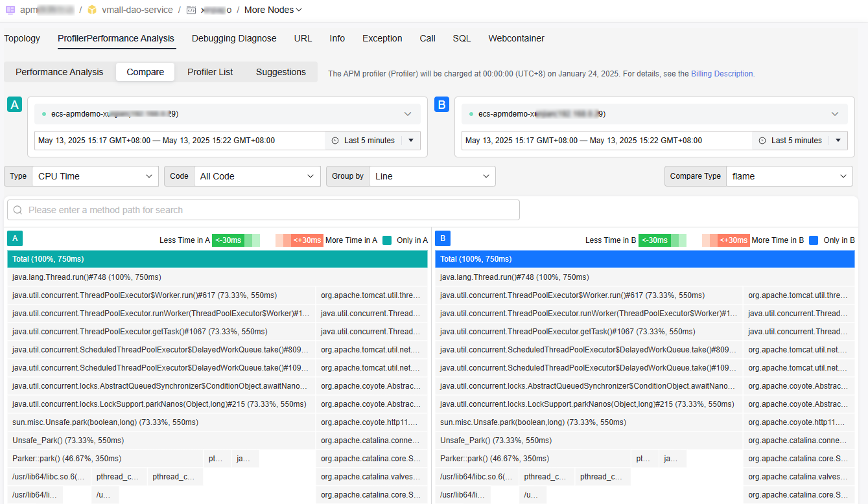Viewport: 868px width, 504px height.
Task: Open instance selector dropdown in panel B
Action: point(655,114)
